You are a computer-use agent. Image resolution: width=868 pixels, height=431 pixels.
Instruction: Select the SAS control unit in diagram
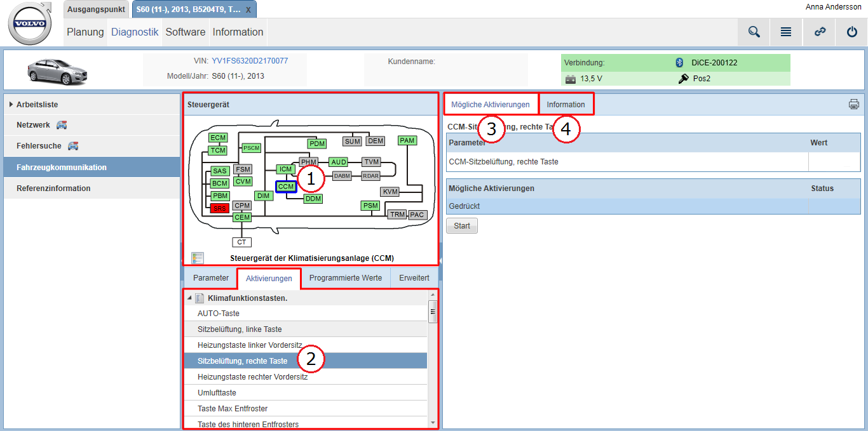pyautogui.click(x=220, y=171)
